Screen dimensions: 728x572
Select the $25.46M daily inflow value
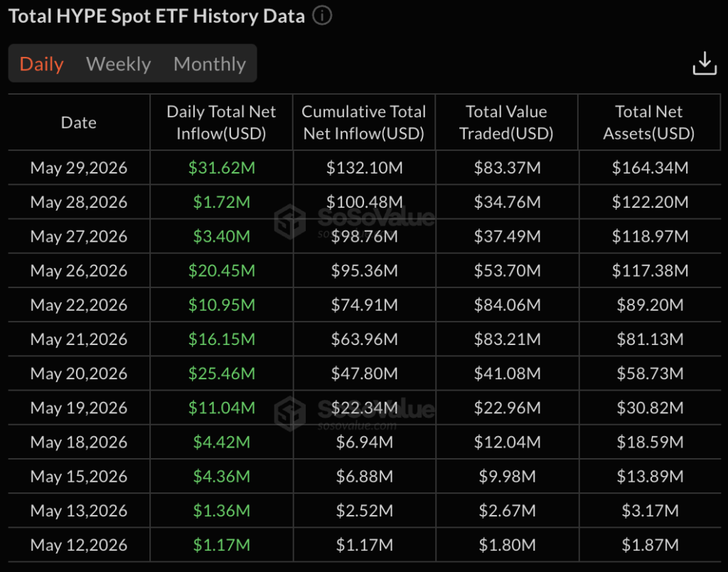(x=222, y=374)
